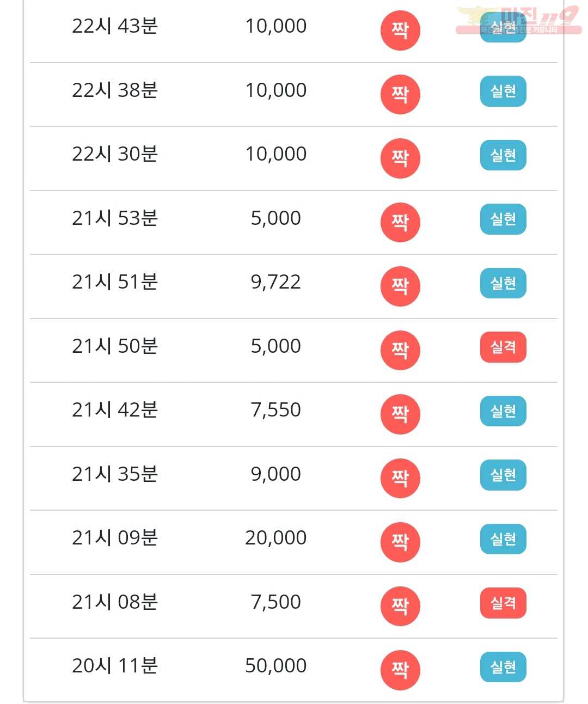The height and width of the screenshot is (704, 588).
Task: Click the 실현 button for the 21시 35분 entry
Action: click(503, 475)
